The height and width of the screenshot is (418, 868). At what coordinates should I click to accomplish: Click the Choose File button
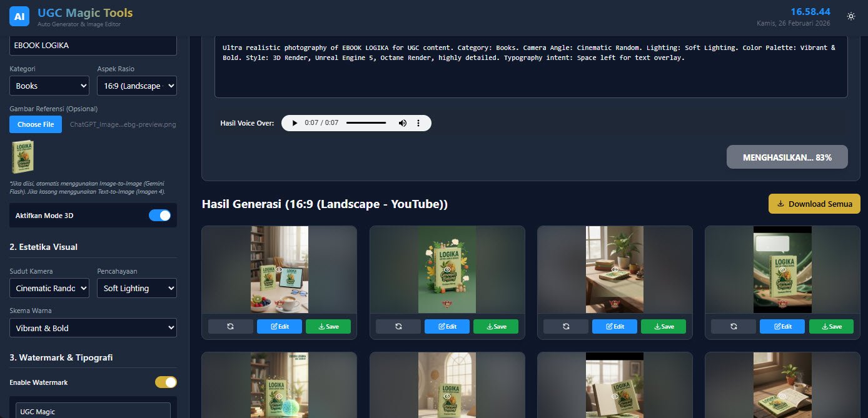click(36, 124)
